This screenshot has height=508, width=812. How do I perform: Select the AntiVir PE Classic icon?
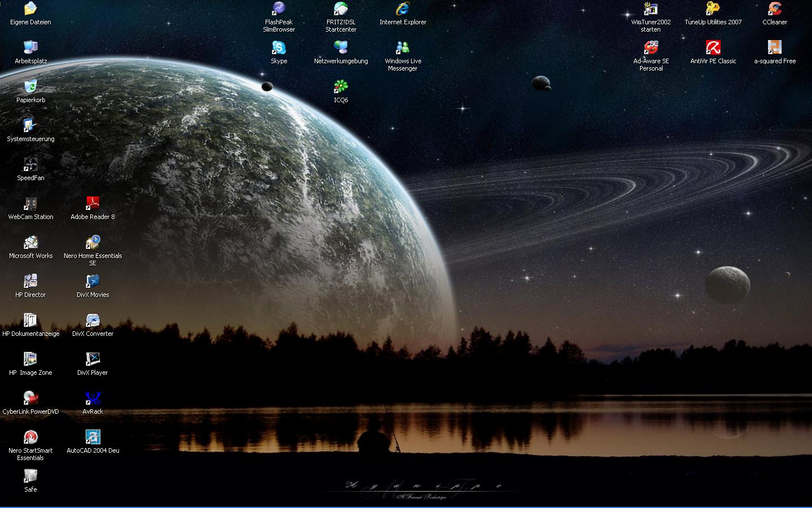coord(713,47)
